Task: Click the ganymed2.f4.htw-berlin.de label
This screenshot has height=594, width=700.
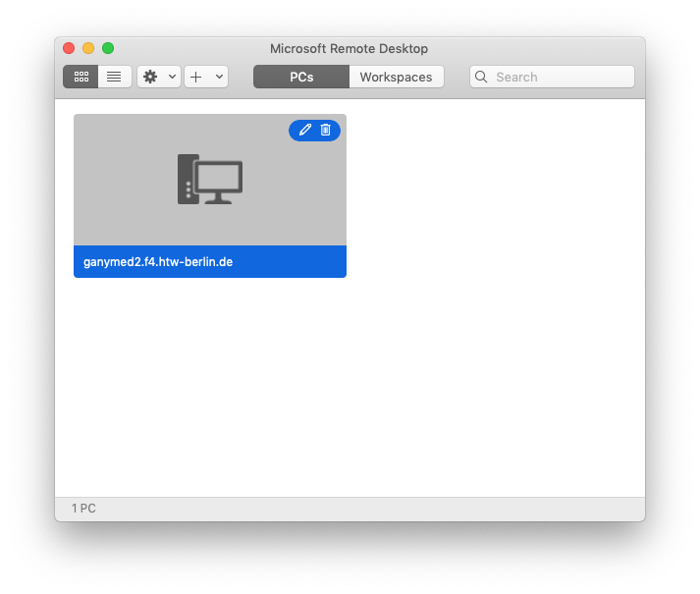Action: [158, 262]
